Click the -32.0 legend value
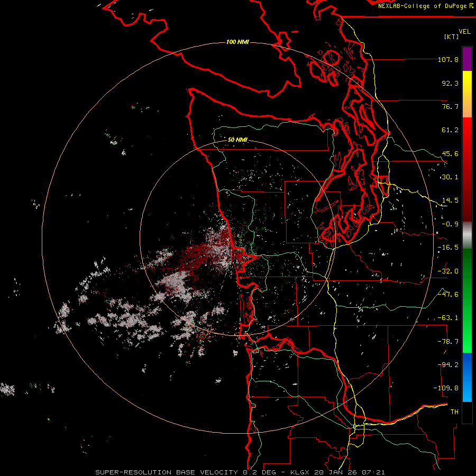 point(448,271)
